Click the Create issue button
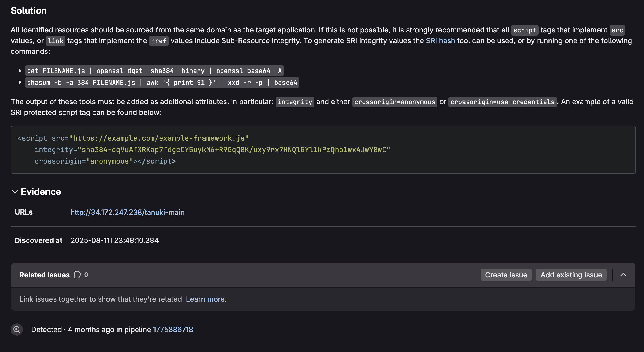Image resolution: width=644 pixels, height=352 pixels. (506, 275)
